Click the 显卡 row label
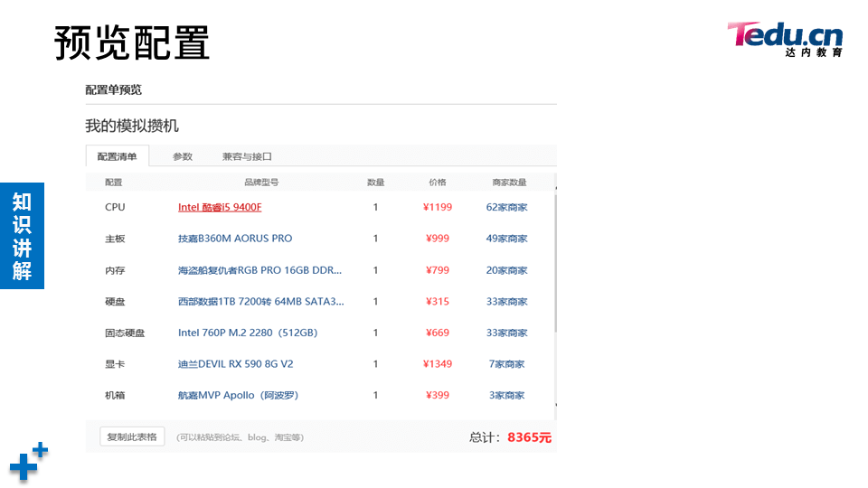The width and height of the screenshot is (868, 488). coord(115,364)
